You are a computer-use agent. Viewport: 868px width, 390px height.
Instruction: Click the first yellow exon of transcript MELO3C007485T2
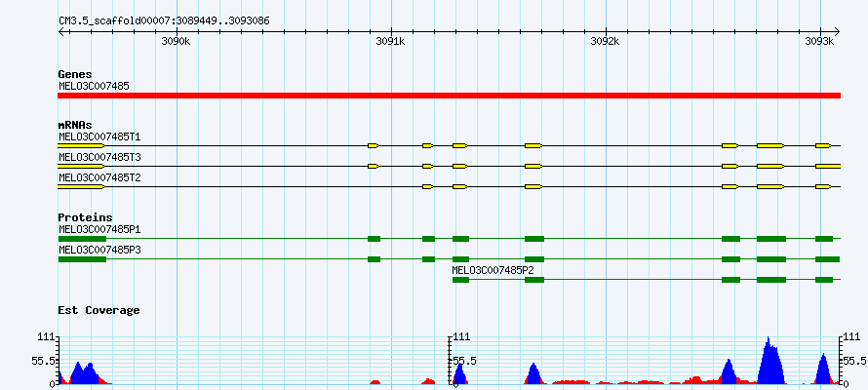(x=81, y=187)
